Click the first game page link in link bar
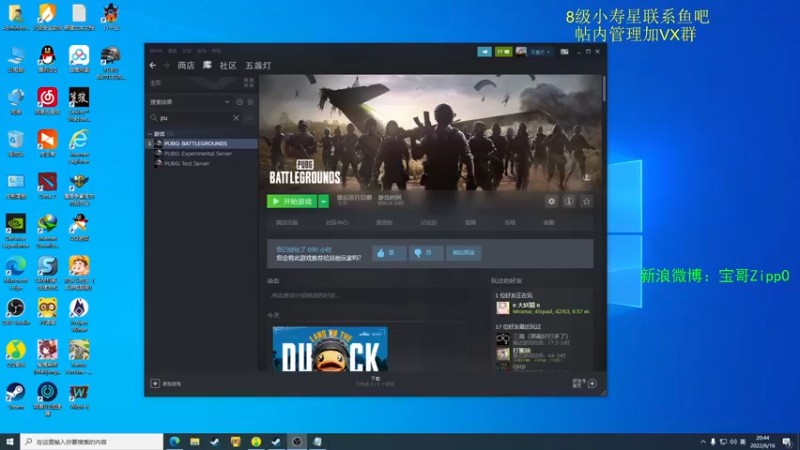This screenshot has width=800, height=450. click(x=287, y=222)
